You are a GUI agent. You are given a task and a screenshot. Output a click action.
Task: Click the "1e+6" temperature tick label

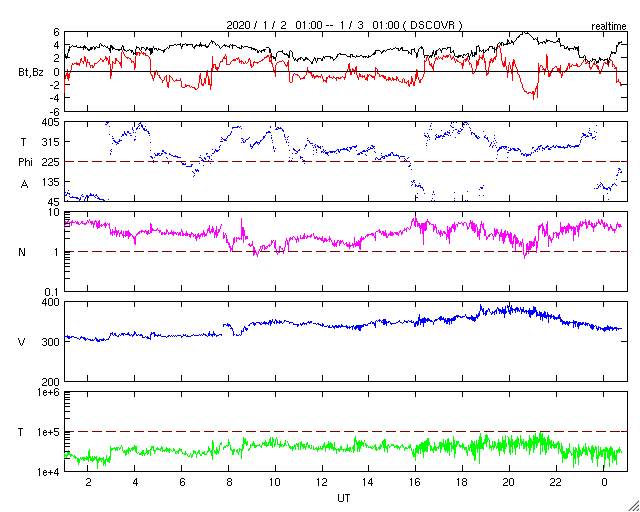click(x=49, y=392)
